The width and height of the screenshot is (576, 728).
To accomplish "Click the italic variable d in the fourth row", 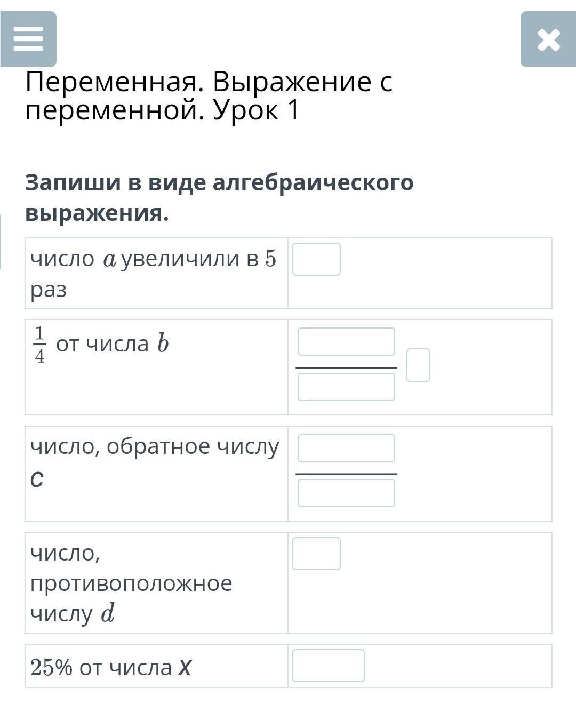I will click(108, 613).
